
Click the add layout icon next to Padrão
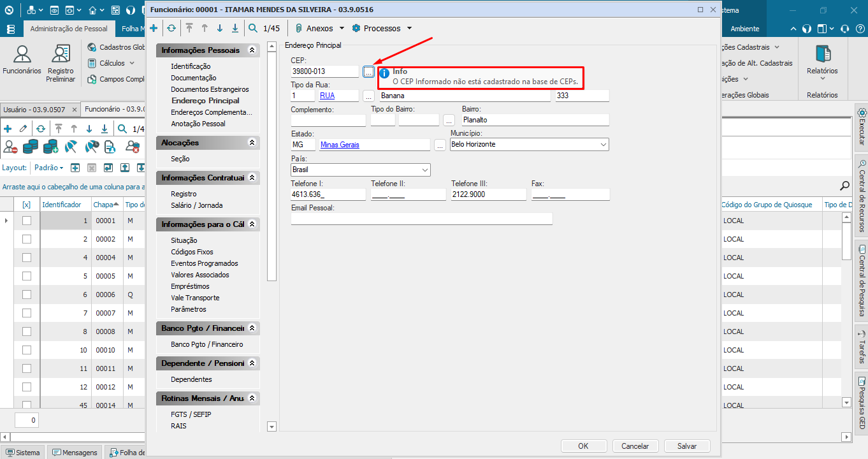click(75, 168)
